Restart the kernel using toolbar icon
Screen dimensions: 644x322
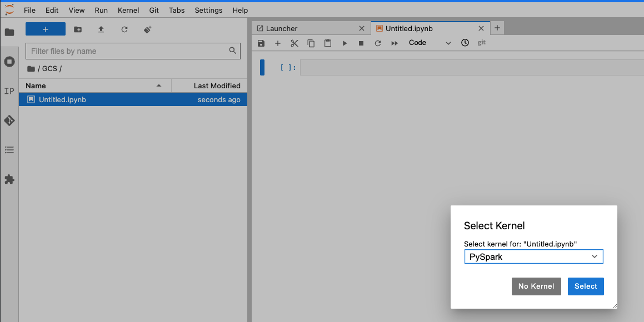coord(378,43)
